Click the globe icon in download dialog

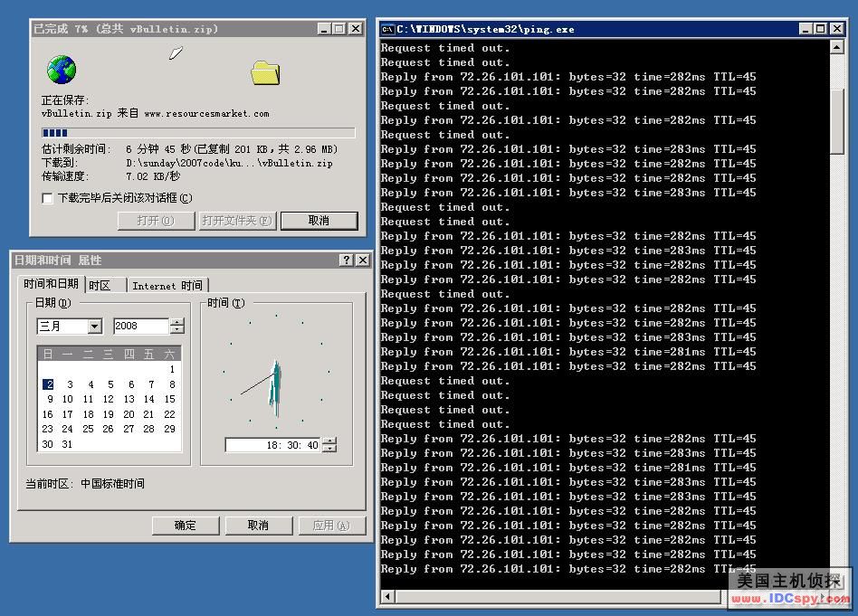62,70
